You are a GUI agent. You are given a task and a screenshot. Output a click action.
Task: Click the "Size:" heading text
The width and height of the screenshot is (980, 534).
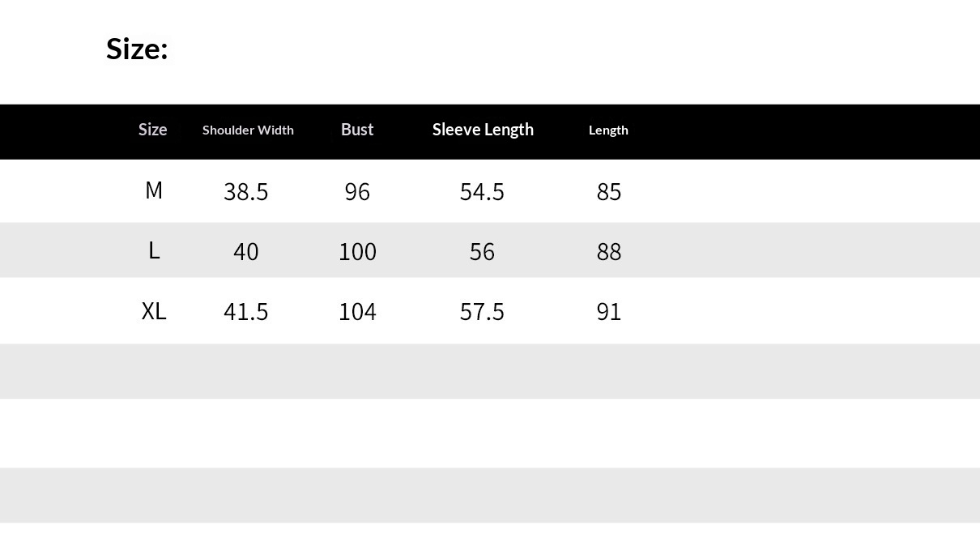(x=137, y=49)
